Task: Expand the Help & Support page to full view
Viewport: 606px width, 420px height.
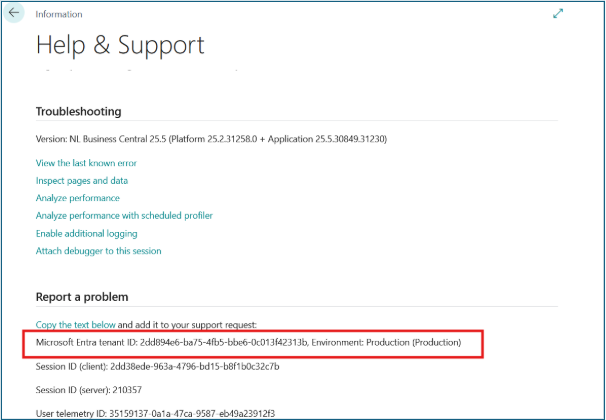Action: [x=558, y=14]
